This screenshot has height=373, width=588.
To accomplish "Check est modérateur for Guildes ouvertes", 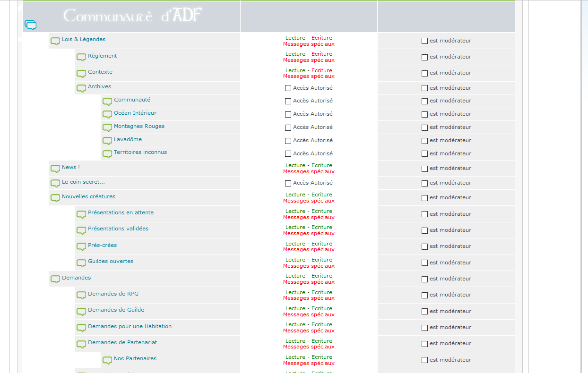I will click(424, 263).
